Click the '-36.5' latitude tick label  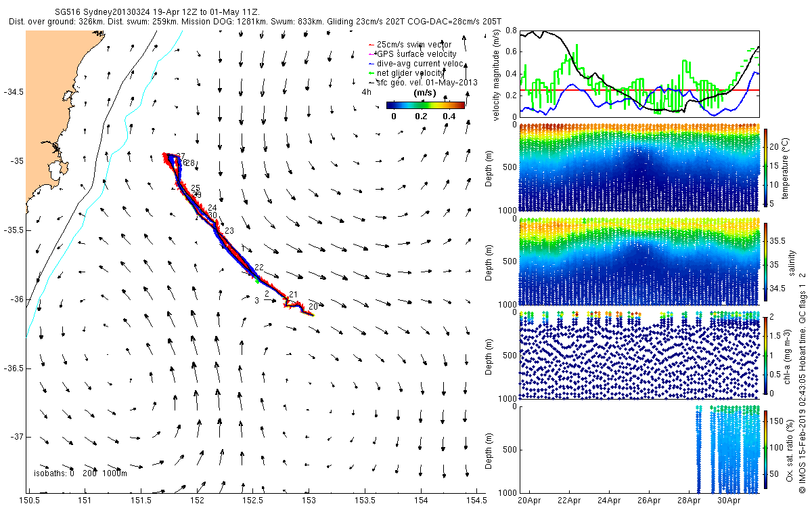[12, 368]
